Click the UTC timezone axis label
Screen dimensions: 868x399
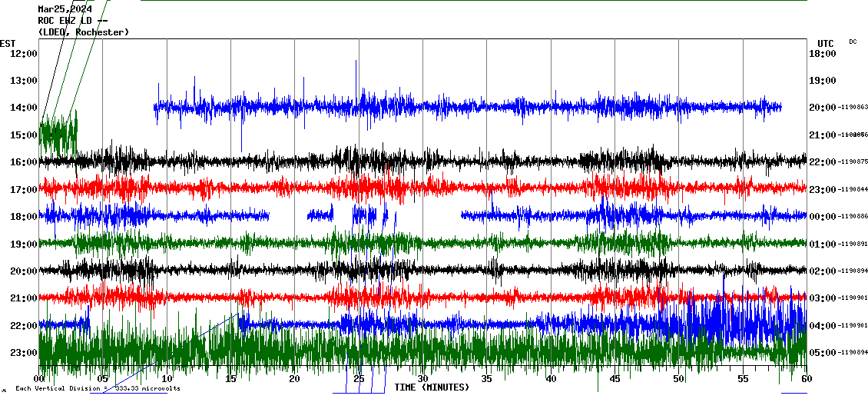point(826,43)
